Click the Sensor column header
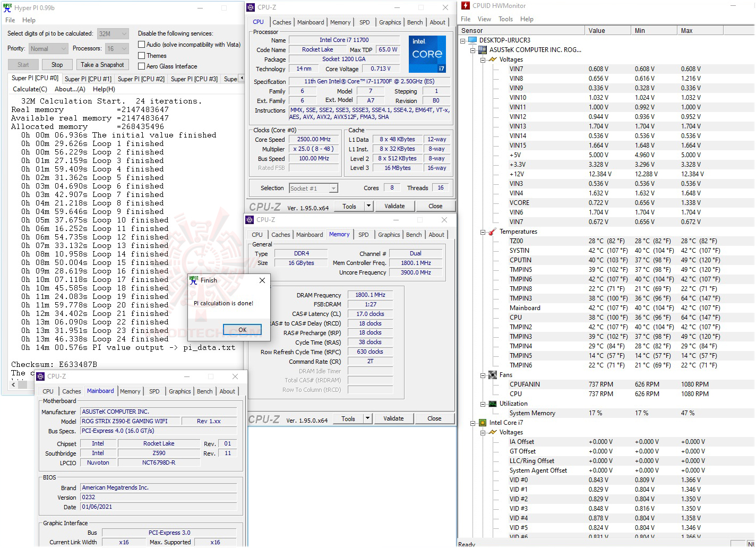The image size is (756, 548). click(521, 31)
